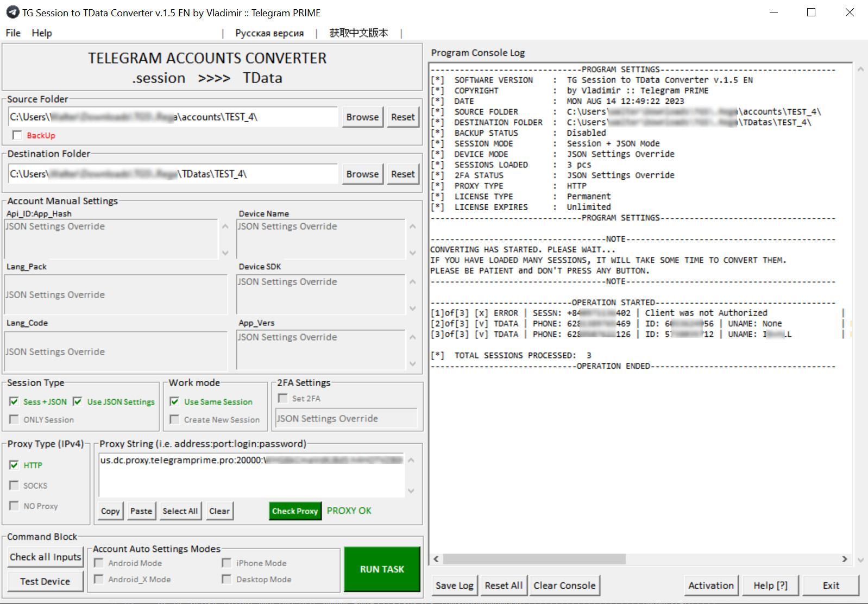The width and height of the screenshot is (868, 604).
Task: Enable the BackUp checkbox
Action: pos(17,135)
